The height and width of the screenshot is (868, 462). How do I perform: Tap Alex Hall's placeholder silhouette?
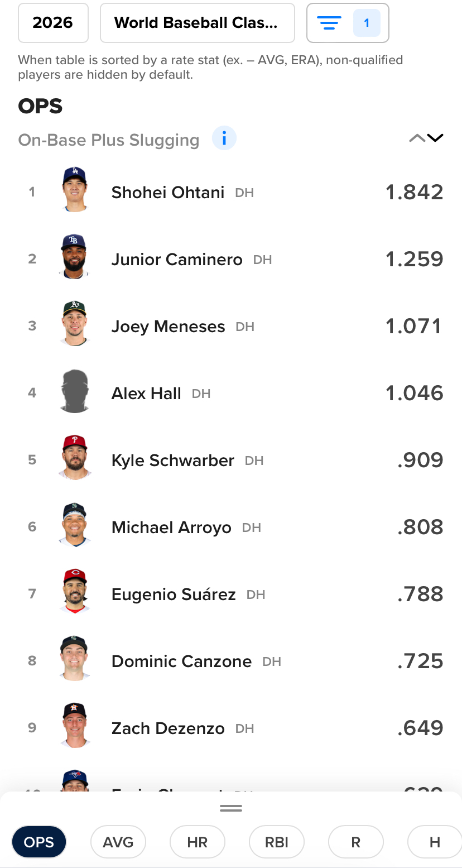coord(75,392)
